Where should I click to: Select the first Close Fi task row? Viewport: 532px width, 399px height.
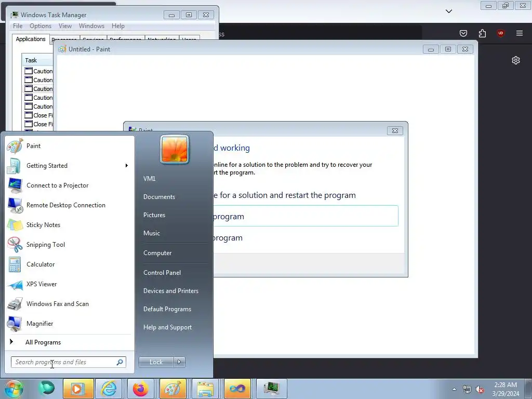(38, 115)
